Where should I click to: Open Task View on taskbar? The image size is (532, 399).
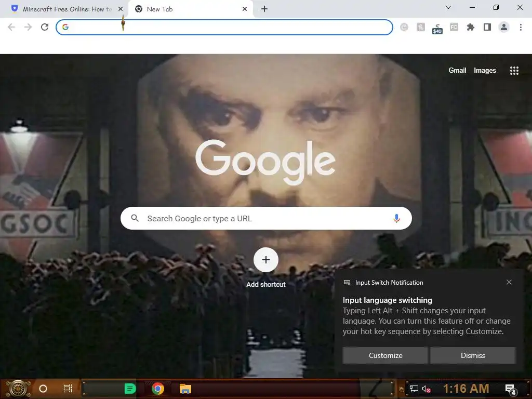(x=68, y=389)
